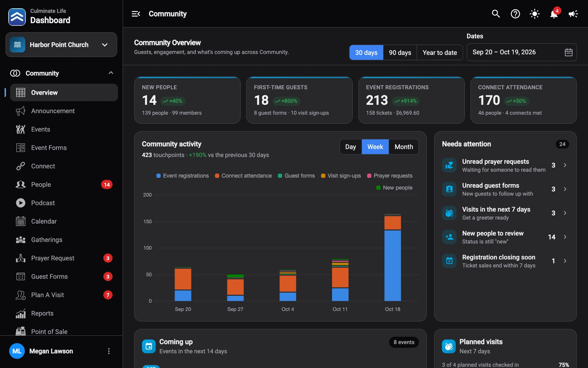Open Megan Lawson user options menu
The width and height of the screenshot is (588, 368).
click(x=109, y=351)
